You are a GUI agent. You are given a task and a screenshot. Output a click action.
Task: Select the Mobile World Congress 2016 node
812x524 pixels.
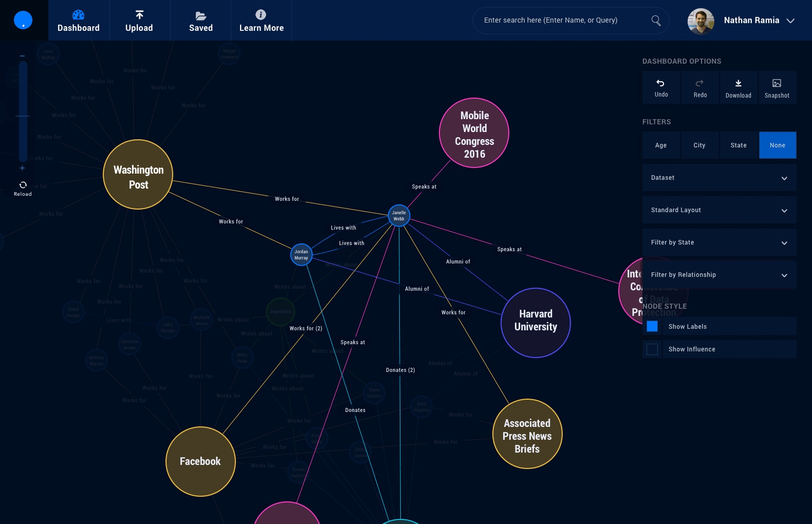pos(474,133)
